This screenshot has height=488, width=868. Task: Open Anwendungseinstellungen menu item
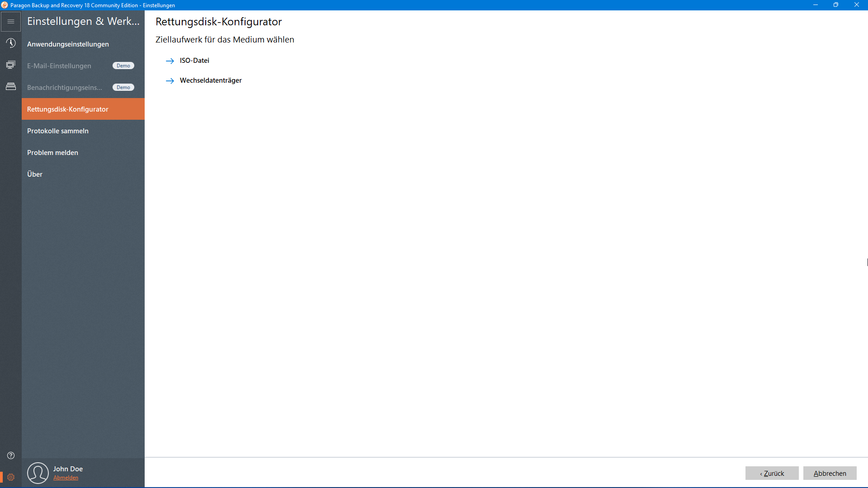pos(68,44)
